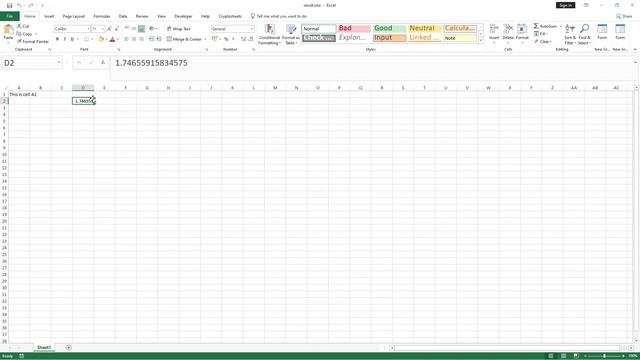Decrease the font size
This screenshot has height=360, width=640.
117,29
